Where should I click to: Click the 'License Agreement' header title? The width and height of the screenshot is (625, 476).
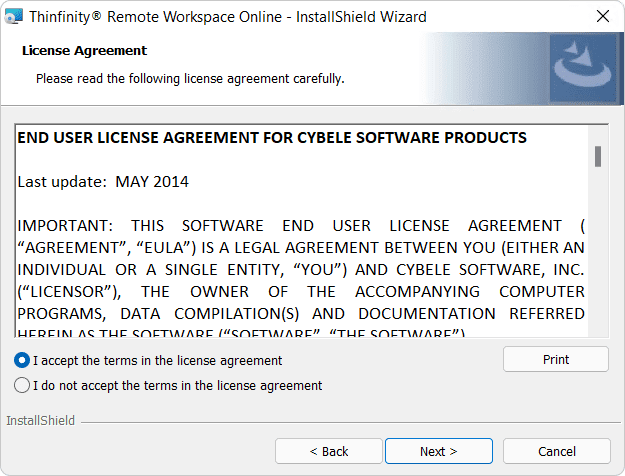tap(85, 51)
